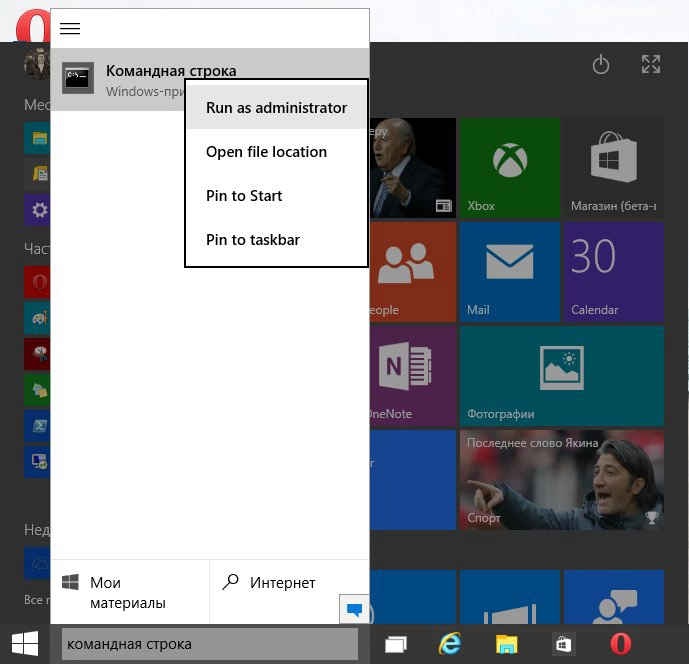Click the командная строка search field
Screen dimensions: 689x664
click(x=209, y=644)
